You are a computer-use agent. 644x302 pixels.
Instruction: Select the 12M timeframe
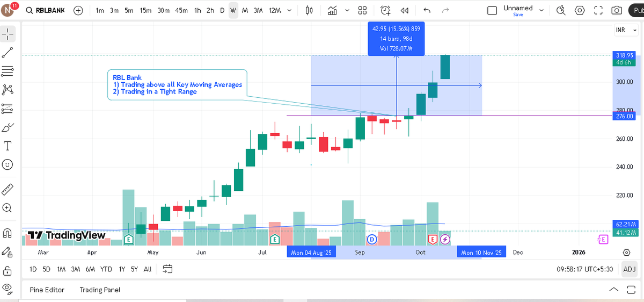click(x=274, y=10)
